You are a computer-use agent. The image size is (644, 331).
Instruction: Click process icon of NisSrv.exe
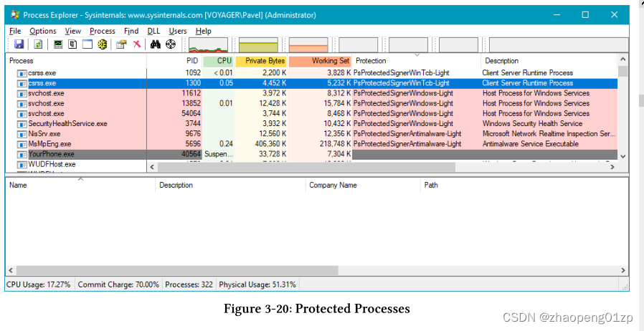pos(22,134)
